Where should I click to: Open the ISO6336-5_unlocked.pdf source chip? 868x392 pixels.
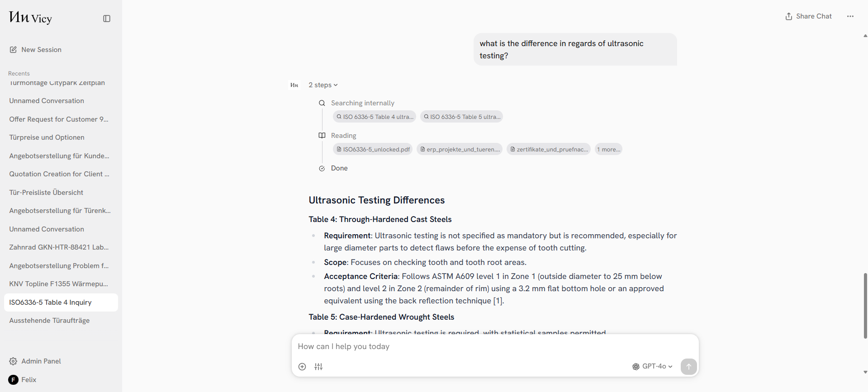pyautogui.click(x=373, y=149)
